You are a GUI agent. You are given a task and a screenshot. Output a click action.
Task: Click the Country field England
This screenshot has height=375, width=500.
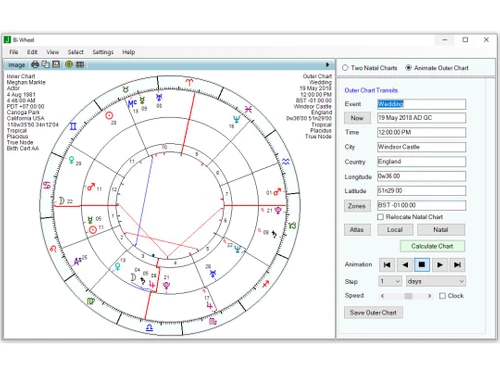click(421, 162)
